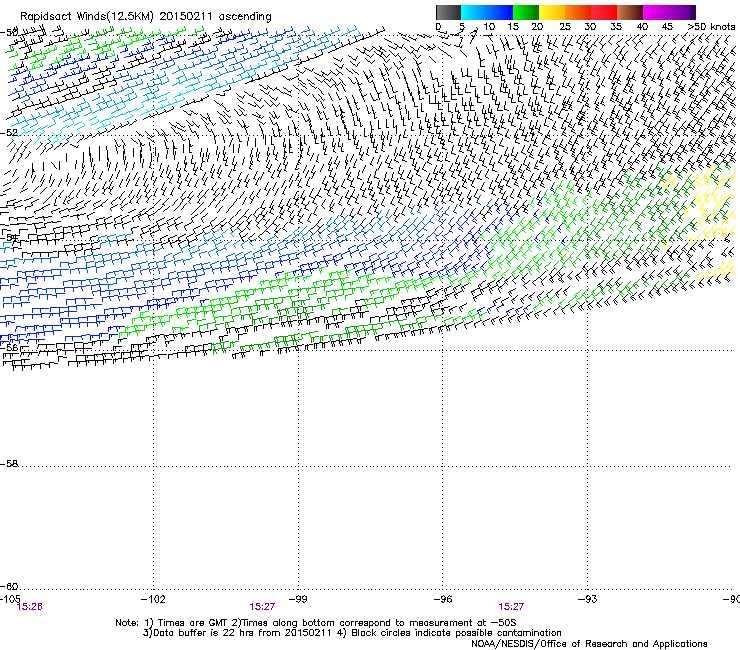Screen dimensions: 740x650
Task: Click the purple 15:26 time label
Action: (29, 607)
